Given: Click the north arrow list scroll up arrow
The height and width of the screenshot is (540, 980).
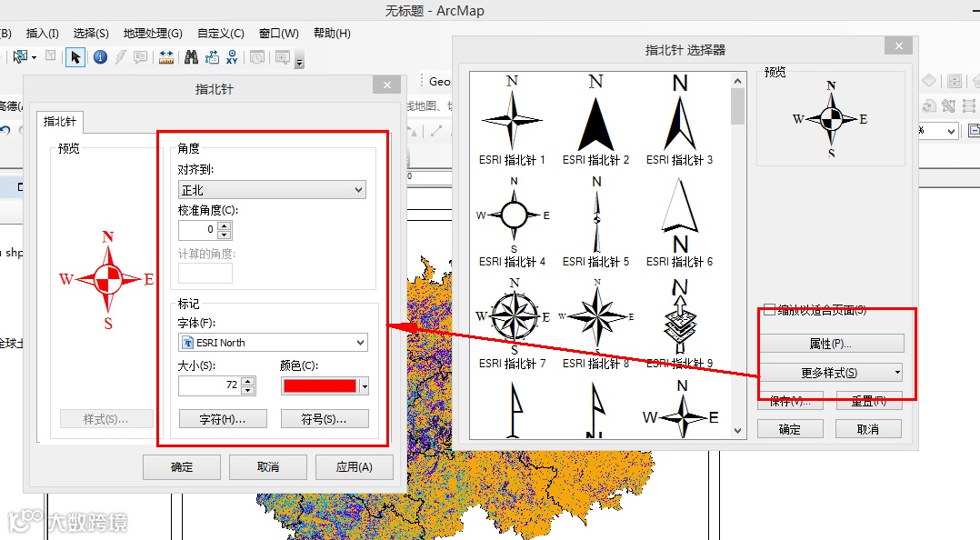Looking at the screenshot, I should point(737,81).
